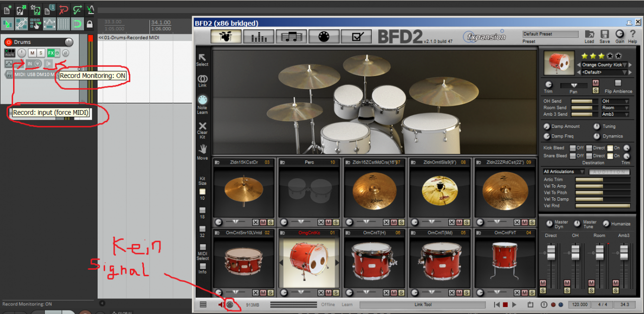Set Kit Size to 10
The height and width of the screenshot is (314, 644).
coord(202,192)
